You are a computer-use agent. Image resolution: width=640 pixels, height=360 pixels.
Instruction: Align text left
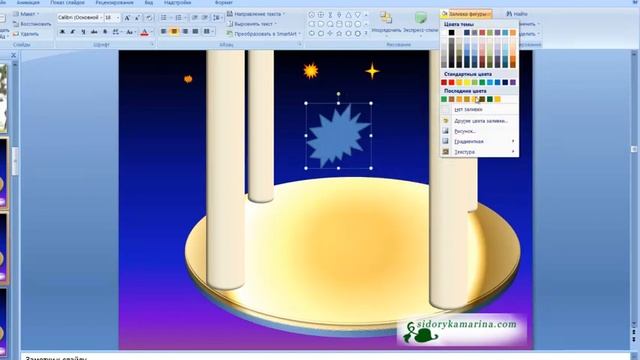[164, 31]
